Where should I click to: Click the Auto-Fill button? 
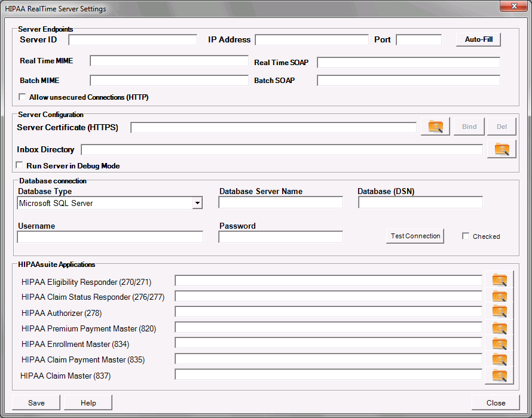(x=478, y=39)
